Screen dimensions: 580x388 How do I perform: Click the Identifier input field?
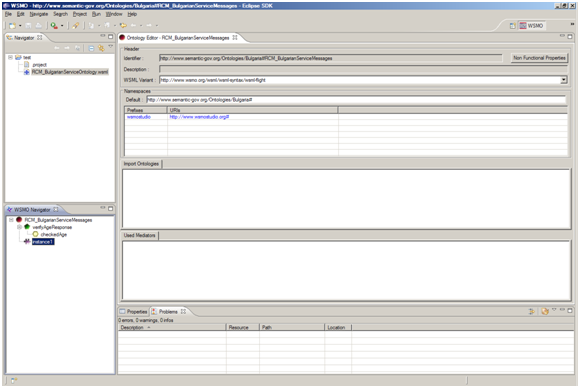pyautogui.click(x=331, y=58)
